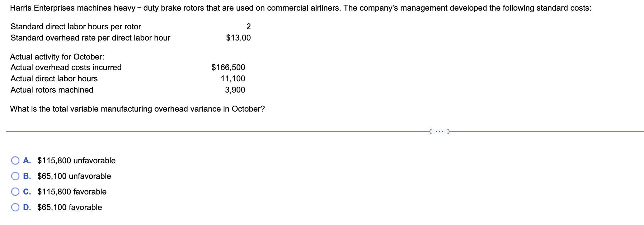The image size is (644, 225).
Task: Click the 11,100 actual direct labor hours value
Action: [x=233, y=79]
